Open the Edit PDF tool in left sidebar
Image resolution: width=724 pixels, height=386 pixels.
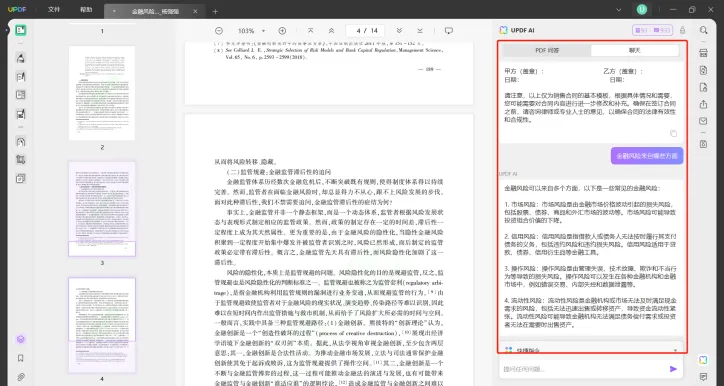point(20,77)
